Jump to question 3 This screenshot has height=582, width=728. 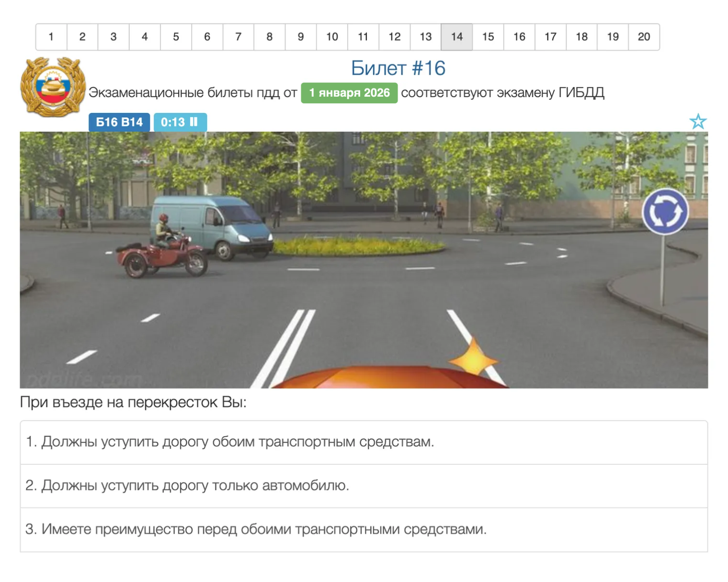point(114,36)
